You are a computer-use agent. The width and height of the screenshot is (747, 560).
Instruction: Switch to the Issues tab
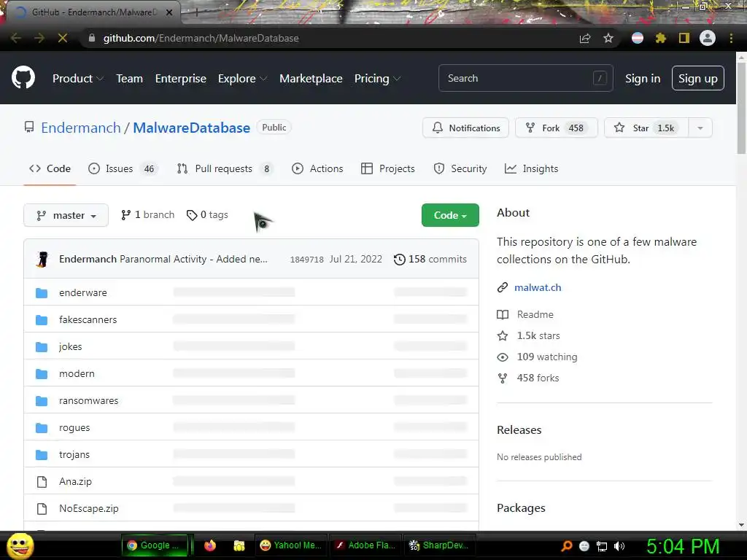pyautogui.click(x=123, y=168)
